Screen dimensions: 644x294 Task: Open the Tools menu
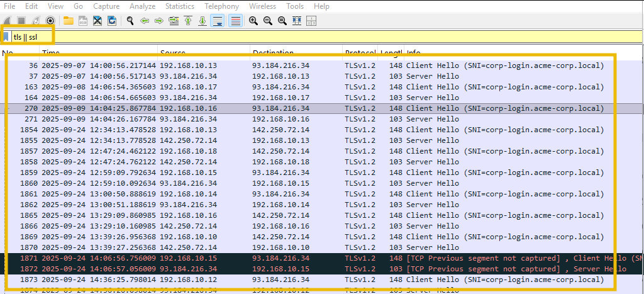(x=295, y=6)
